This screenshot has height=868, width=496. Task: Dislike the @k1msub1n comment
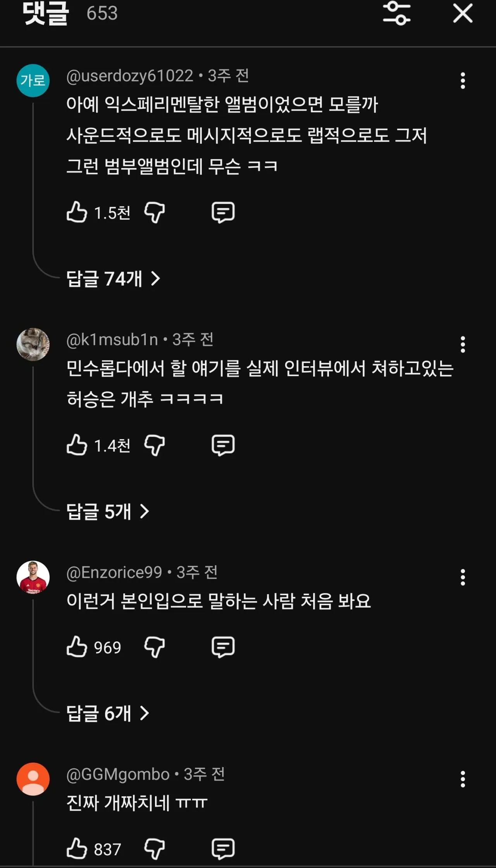pos(154,445)
